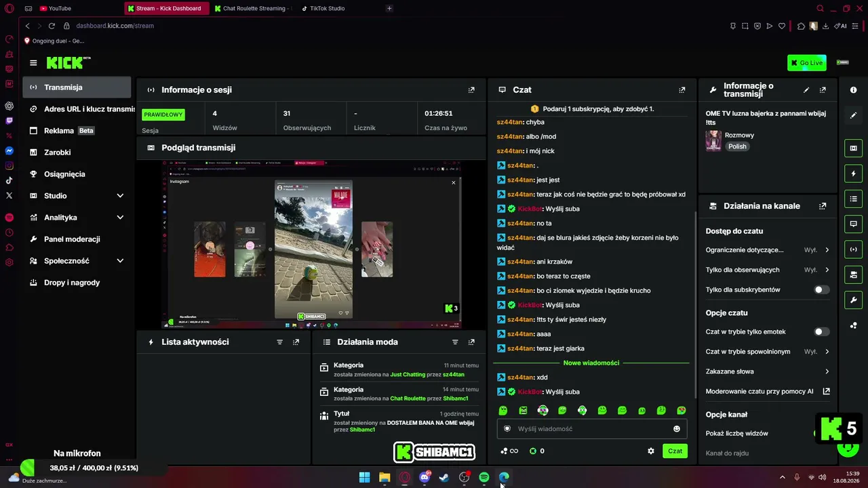Open Opera extensions puzzle icon

tap(801, 26)
